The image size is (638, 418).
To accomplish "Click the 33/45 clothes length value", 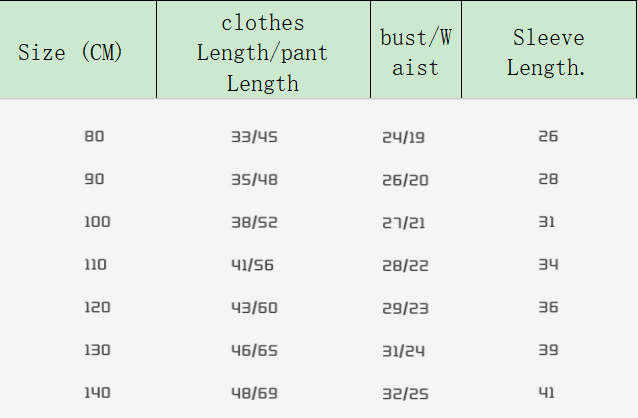I will [x=254, y=136].
